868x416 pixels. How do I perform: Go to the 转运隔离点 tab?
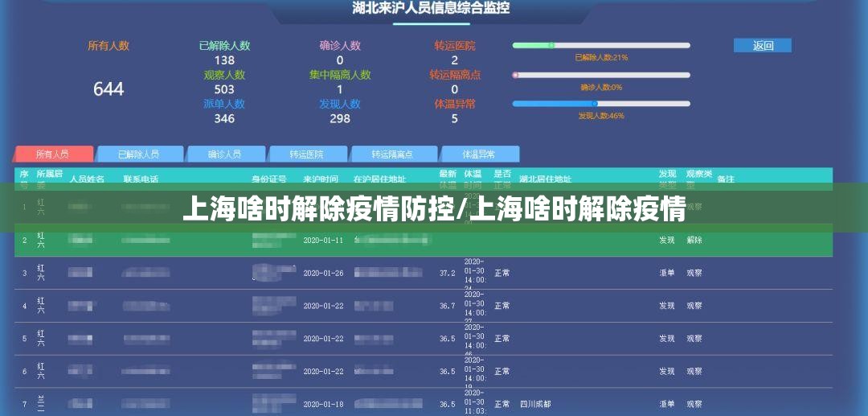(392, 154)
